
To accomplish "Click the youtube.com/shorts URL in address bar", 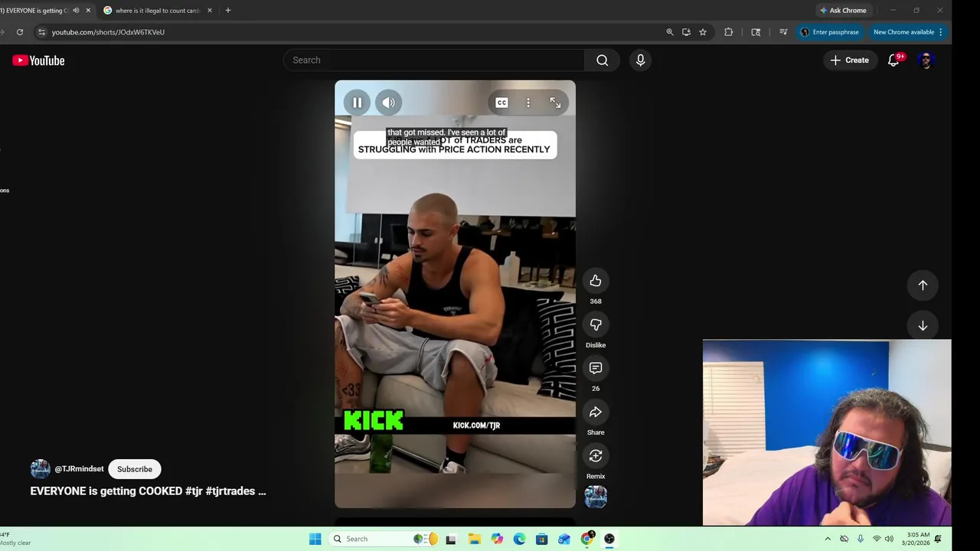I will click(x=108, y=32).
